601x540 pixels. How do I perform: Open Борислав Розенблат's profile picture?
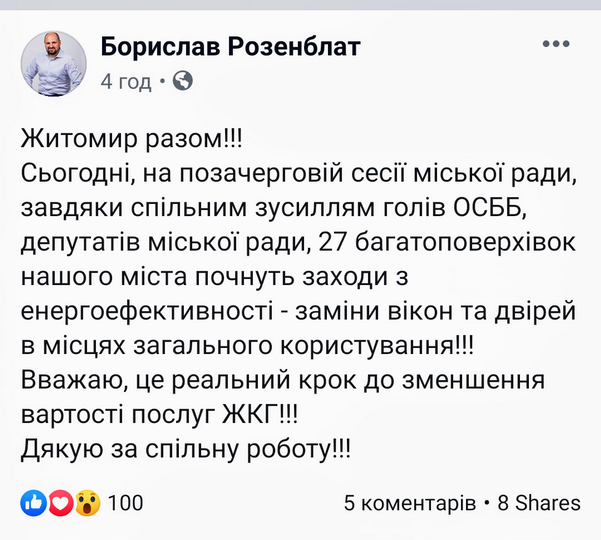[54, 63]
